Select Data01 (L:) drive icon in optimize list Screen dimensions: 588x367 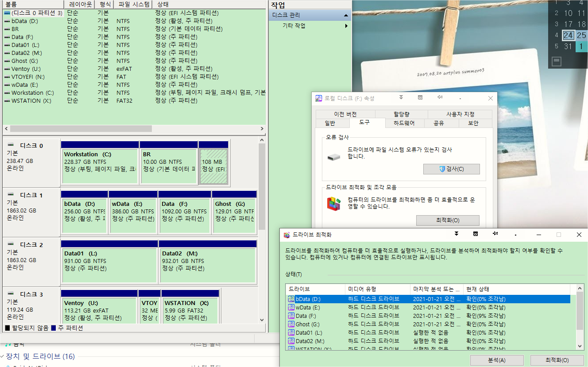pos(291,333)
